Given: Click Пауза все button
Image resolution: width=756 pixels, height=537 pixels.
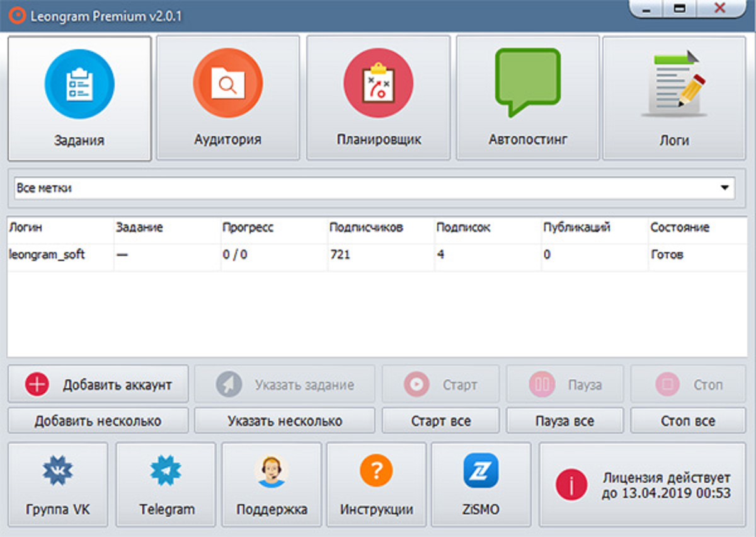Looking at the screenshot, I should click(x=564, y=421).
